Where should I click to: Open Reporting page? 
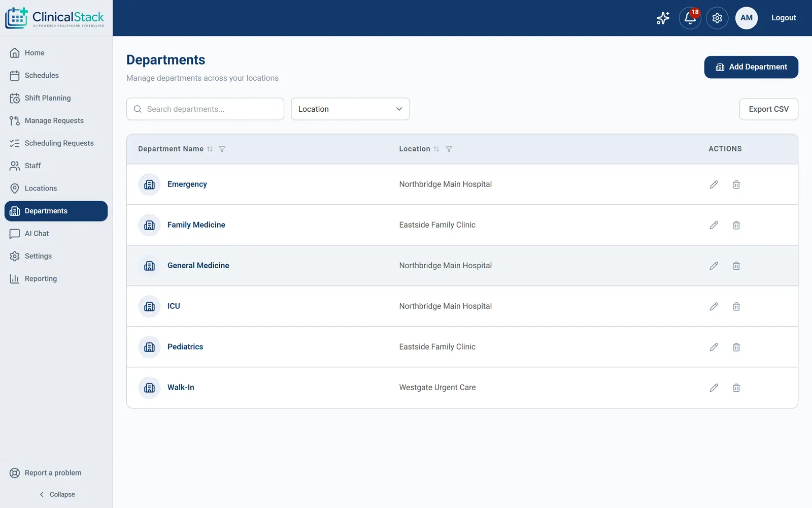click(x=56, y=279)
